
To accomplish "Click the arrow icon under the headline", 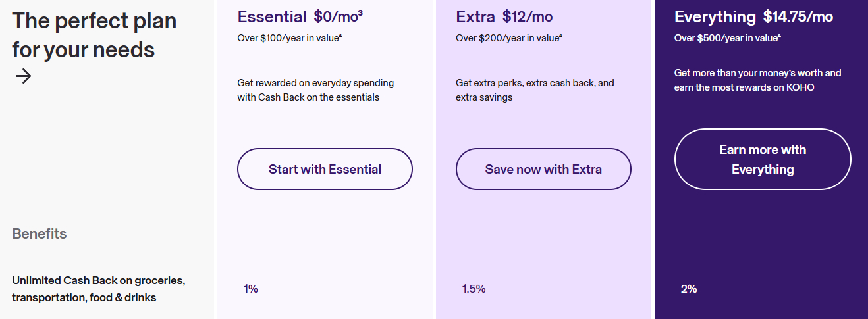I will (x=23, y=76).
